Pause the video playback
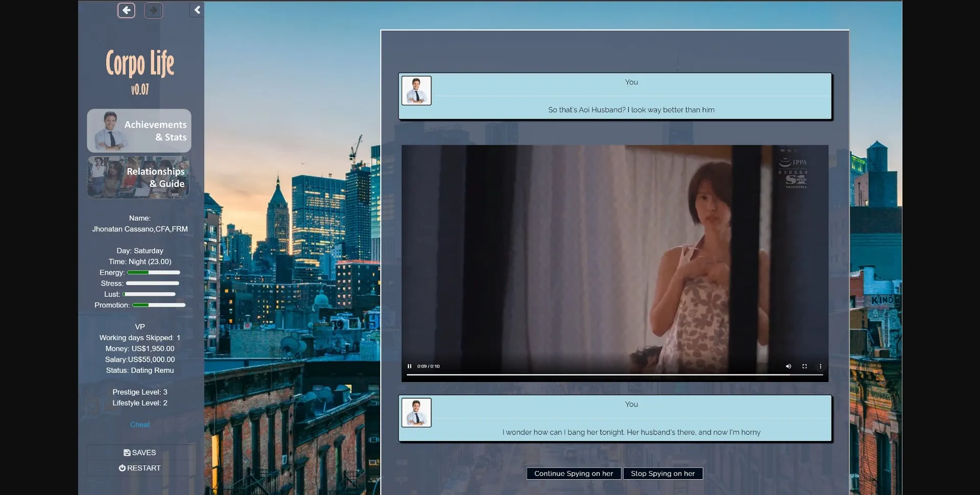980x495 pixels. (409, 366)
